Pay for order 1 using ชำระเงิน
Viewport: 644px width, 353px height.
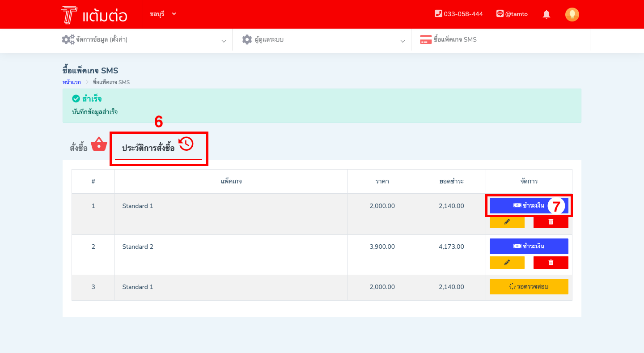pos(529,205)
